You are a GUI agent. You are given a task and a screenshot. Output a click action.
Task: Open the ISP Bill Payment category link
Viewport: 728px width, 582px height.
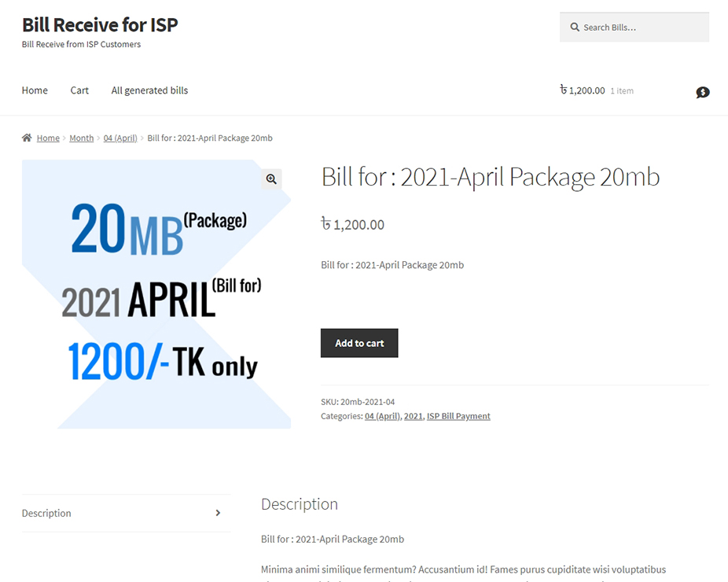coord(458,416)
